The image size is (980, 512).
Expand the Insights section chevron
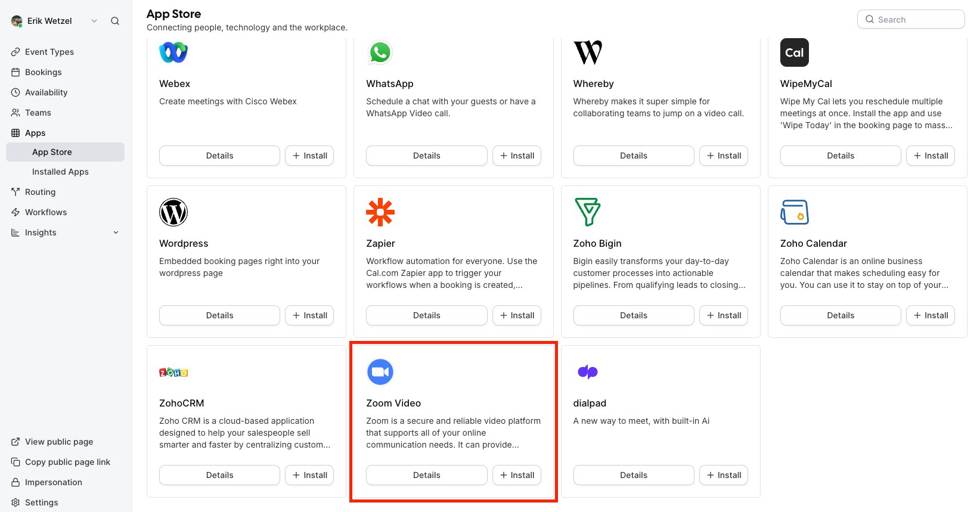tap(116, 232)
